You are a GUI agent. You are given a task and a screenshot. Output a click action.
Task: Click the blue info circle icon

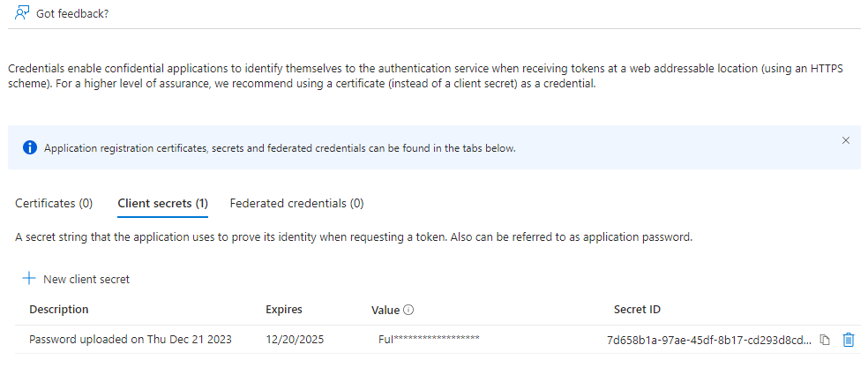pyautogui.click(x=29, y=148)
